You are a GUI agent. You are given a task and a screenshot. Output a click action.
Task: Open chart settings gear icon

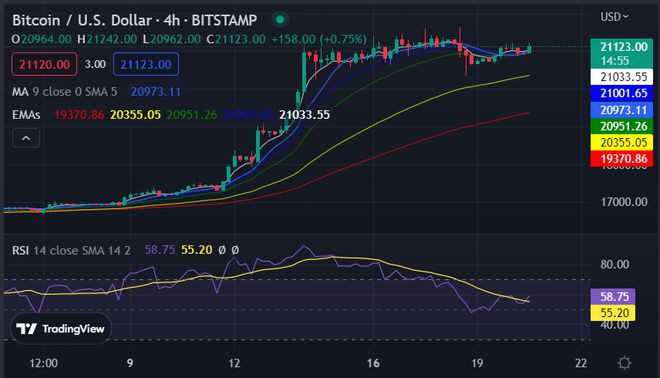(x=624, y=363)
